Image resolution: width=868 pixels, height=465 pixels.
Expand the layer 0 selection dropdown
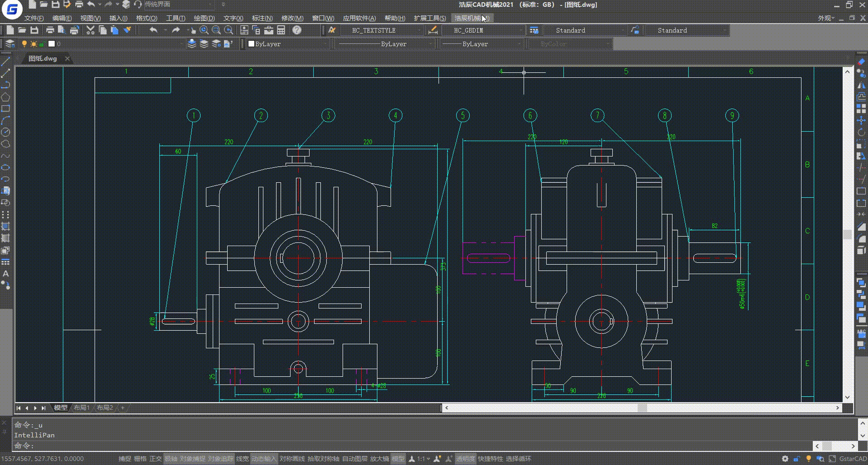tap(181, 44)
